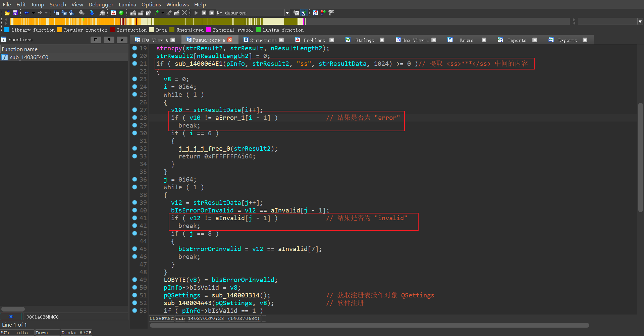Toggle breakpoint dot on line 21
The height and width of the screenshot is (336, 644).
135,63
